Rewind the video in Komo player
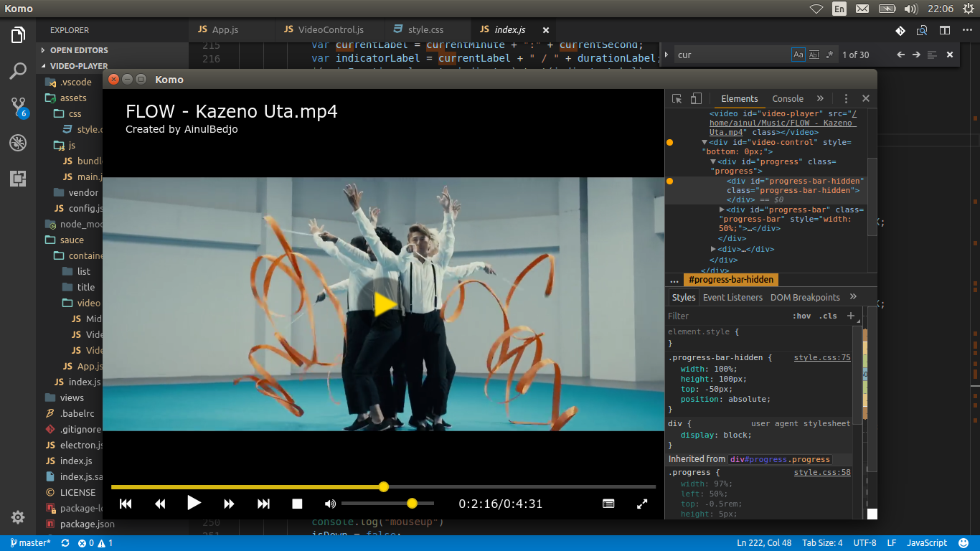The width and height of the screenshot is (980, 551). click(x=160, y=504)
